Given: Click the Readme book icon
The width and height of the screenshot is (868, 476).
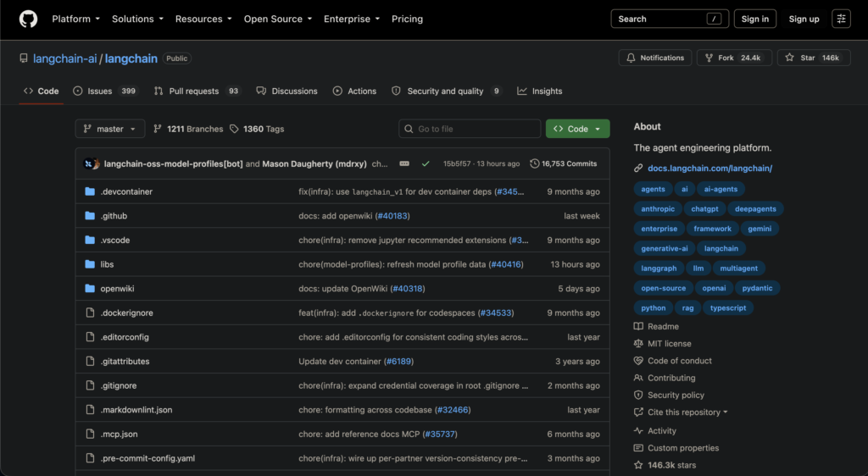Looking at the screenshot, I should click(x=638, y=326).
